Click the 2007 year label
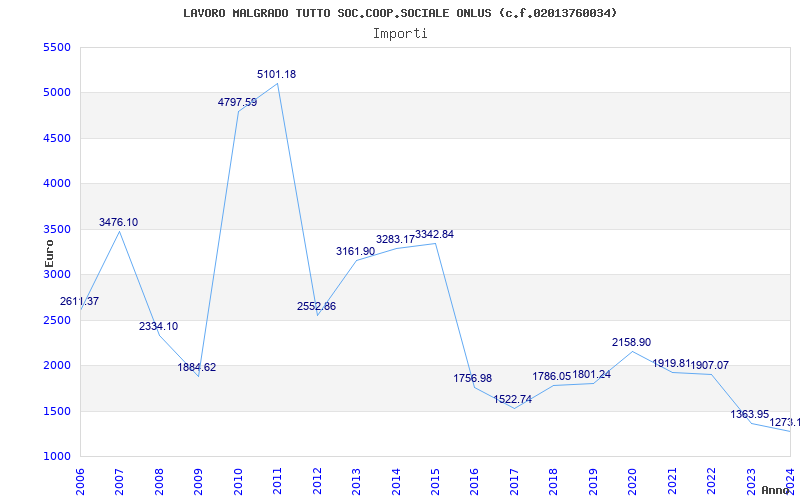Image resolution: width=800 pixels, height=500 pixels. 119,481
